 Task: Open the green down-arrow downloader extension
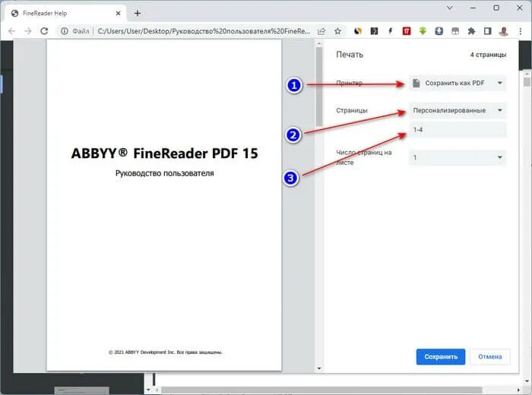coord(423,31)
